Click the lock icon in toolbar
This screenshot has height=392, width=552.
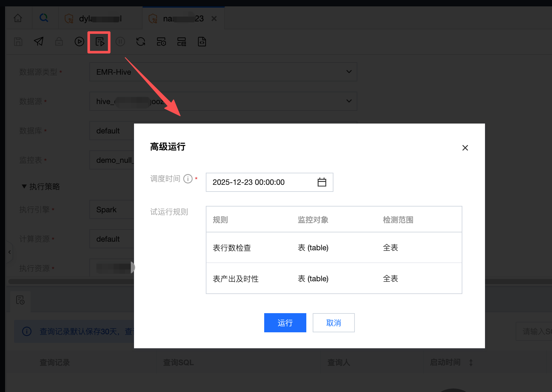(59, 41)
